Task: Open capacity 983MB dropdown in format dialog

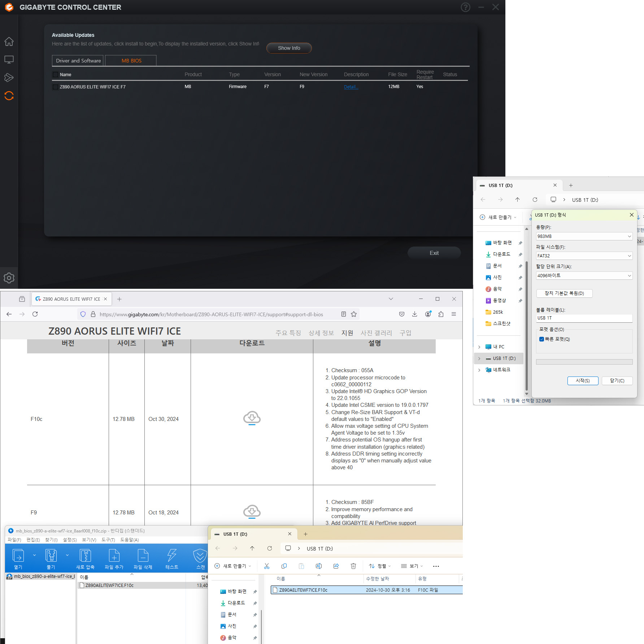Action: click(x=584, y=236)
